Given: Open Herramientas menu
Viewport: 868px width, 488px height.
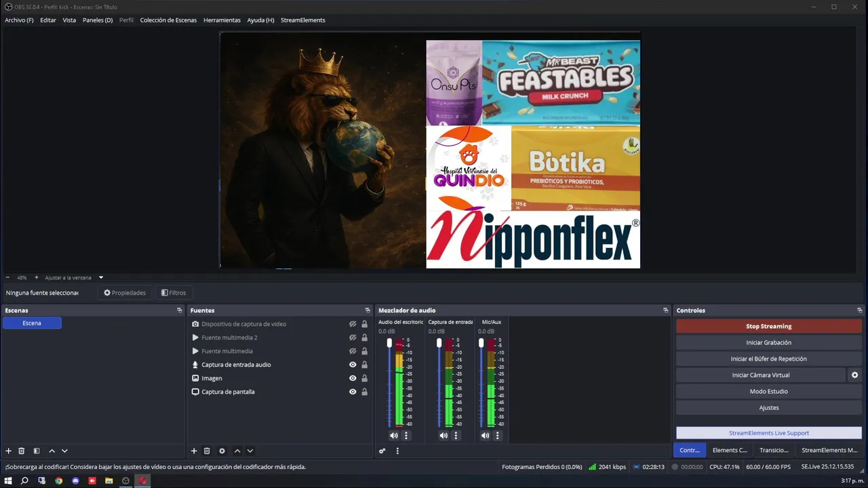Looking at the screenshot, I should [222, 20].
